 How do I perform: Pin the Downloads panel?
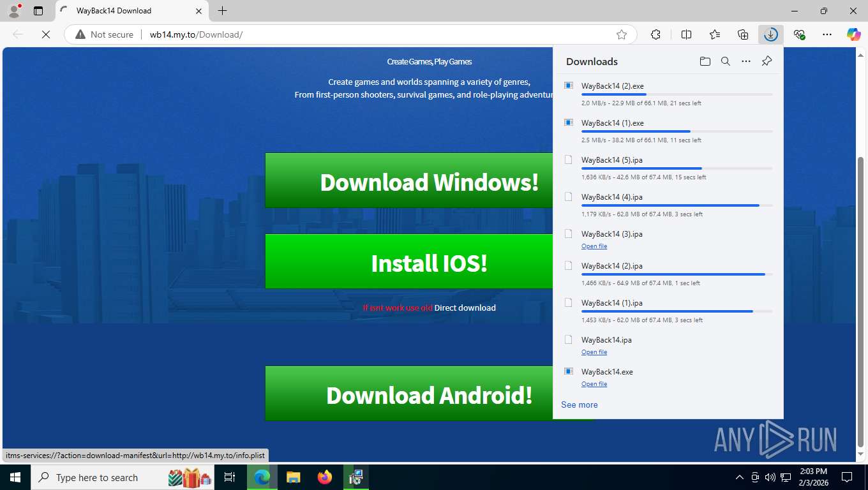coord(767,61)
